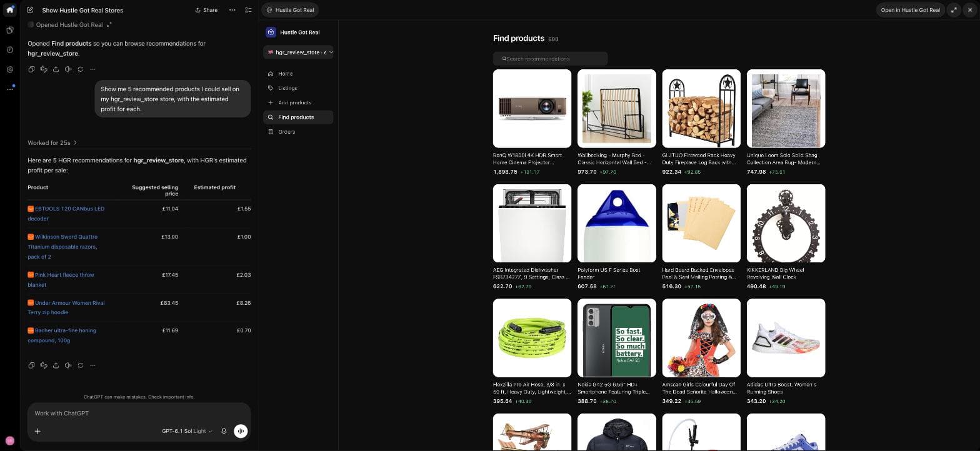
Task: Focus the 'Work with ChatGPT' message box
Action: click(x=139, y=414)
